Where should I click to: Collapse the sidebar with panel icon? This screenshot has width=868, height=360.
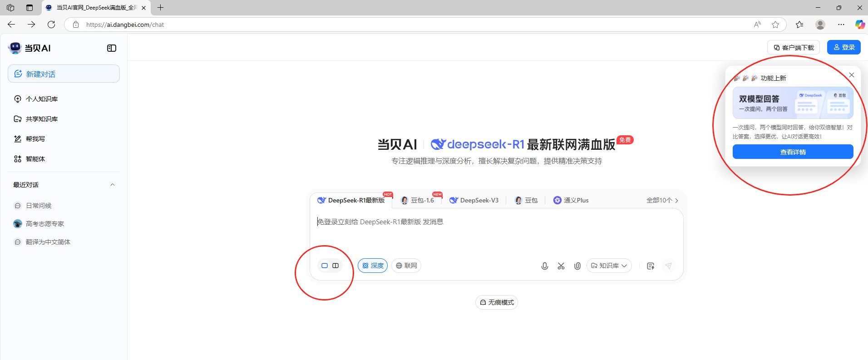[112, 48]
